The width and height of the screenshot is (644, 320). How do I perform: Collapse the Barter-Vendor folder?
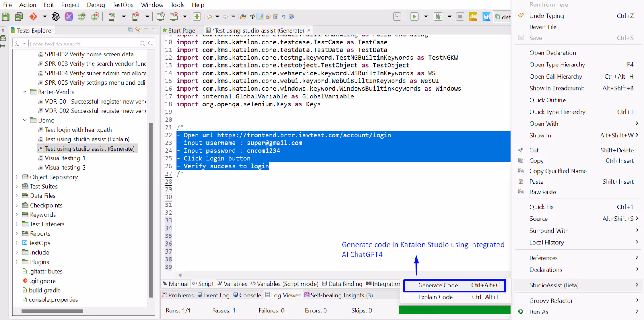click(x=25, y=92)
